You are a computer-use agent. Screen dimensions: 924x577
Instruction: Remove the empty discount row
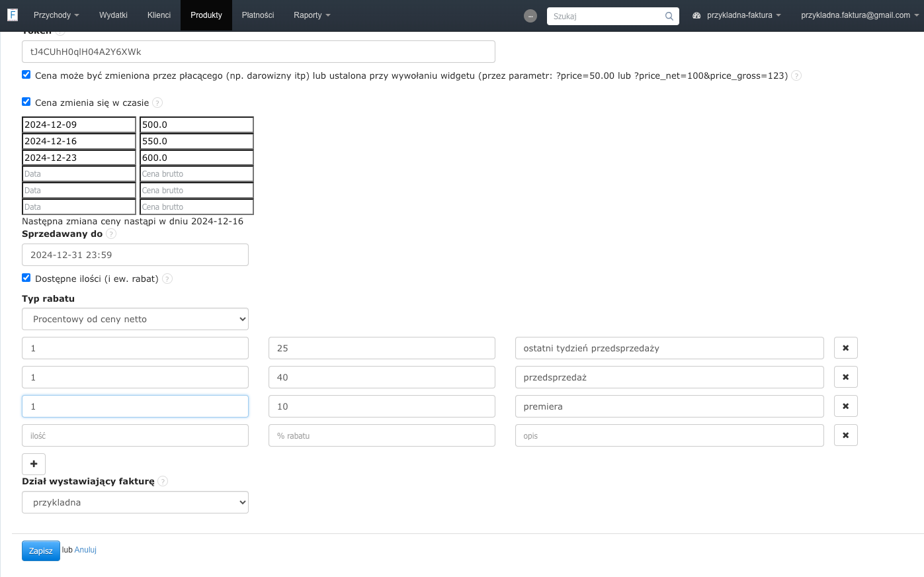tap(846, 435)
